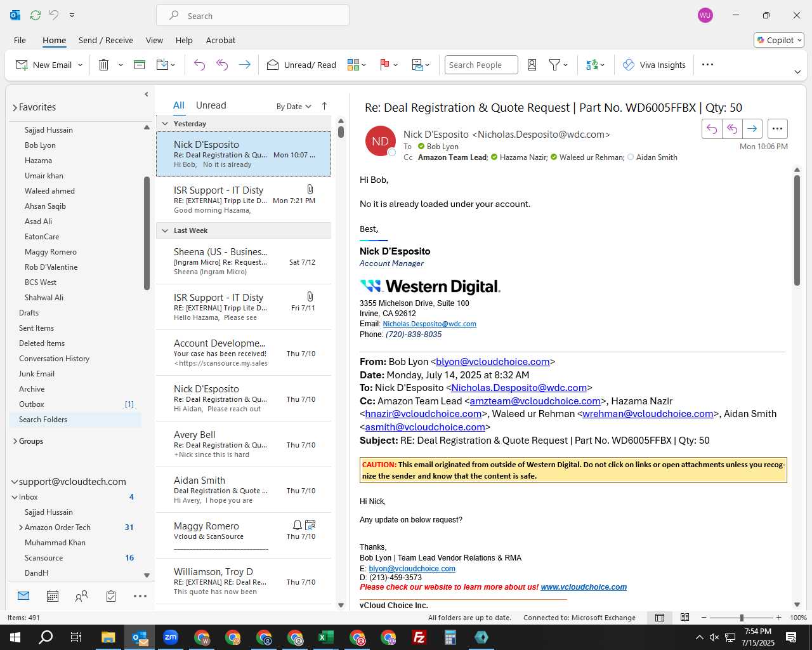
Task: Expand the ribbon display options chevron
Action: [797, 72]
